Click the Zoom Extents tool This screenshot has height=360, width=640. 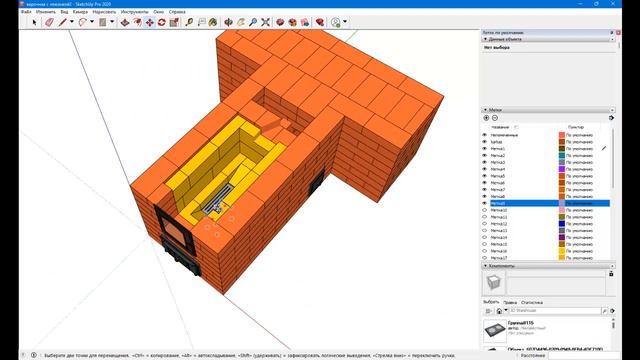click(x=266, y=22)
